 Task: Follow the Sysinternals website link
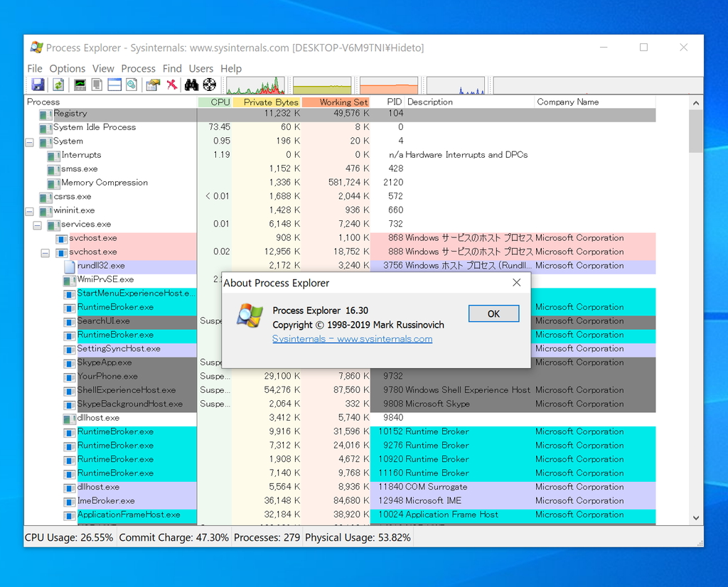click(x=353, y=339)
